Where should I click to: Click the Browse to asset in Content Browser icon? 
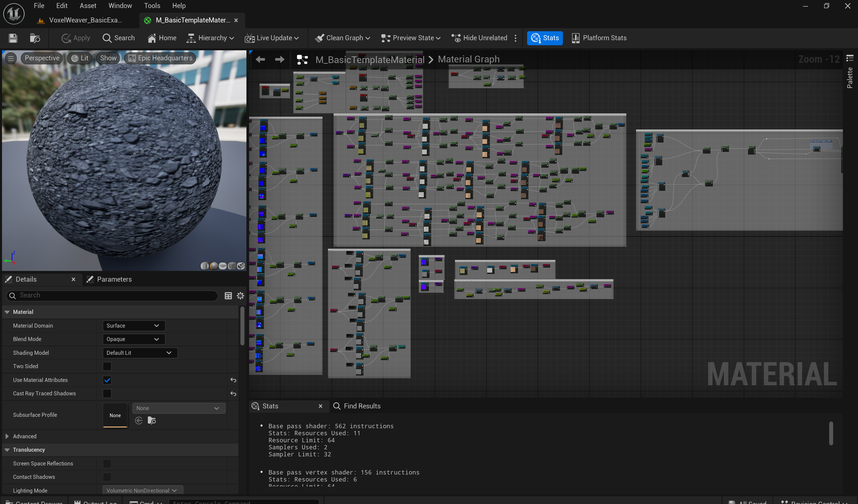click(35, 38)
